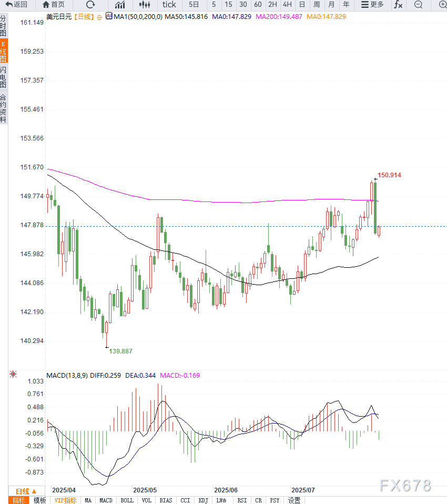Screen dimensions: 447x504
Task: Switch to the BOLL indicator tab
Action: coord(127,500)
